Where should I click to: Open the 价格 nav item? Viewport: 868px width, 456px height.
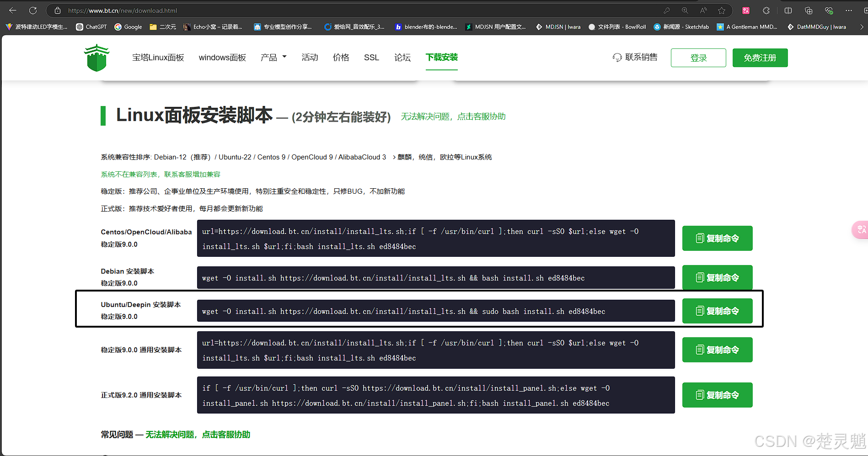[341, 58]
